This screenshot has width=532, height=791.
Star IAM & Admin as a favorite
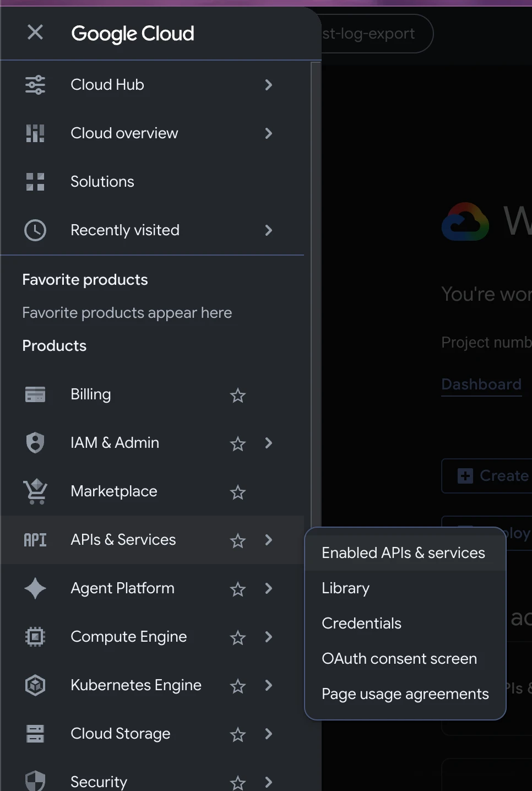(x=238, y=444)
